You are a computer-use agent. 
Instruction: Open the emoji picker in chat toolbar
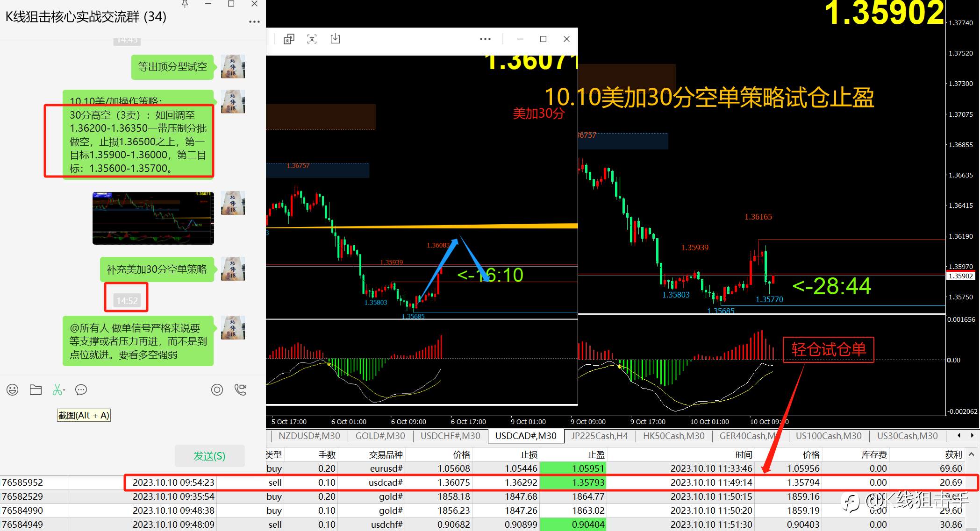[x=12, y=389]
